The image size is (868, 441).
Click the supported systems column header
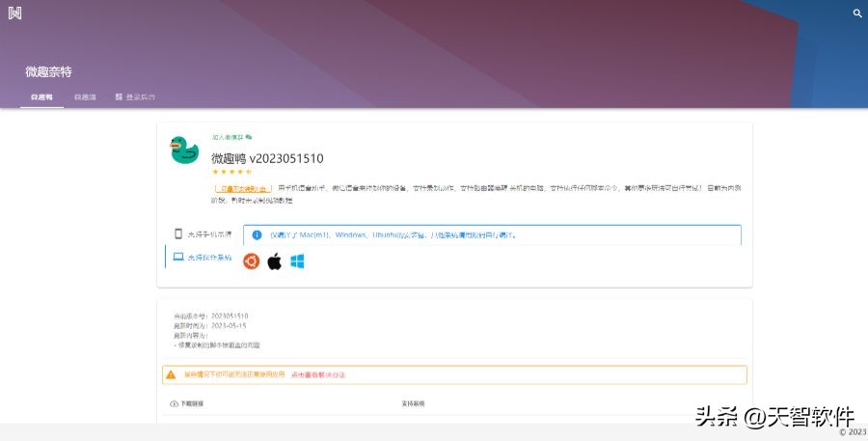tap(413, 404)
